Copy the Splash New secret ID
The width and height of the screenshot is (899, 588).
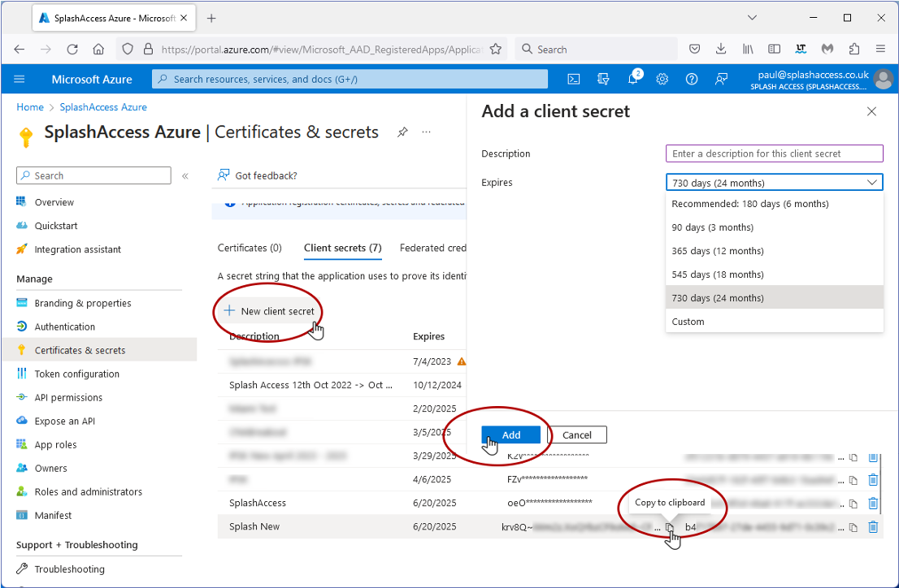853,527
